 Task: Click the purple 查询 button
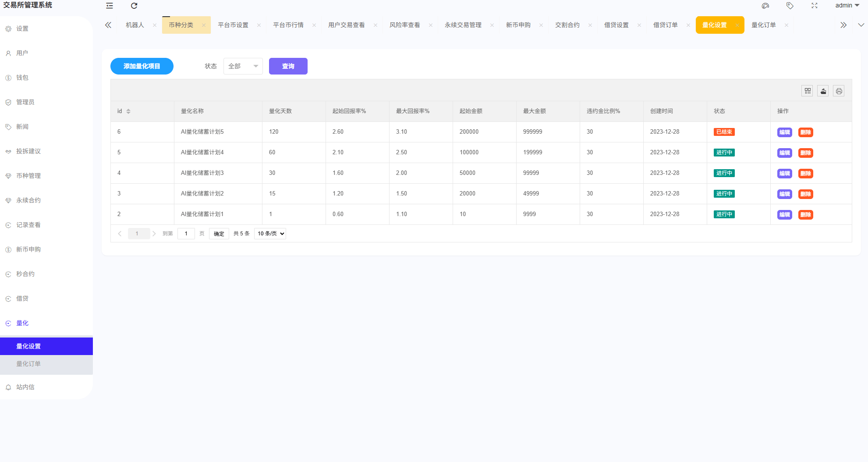click(288, 66)
